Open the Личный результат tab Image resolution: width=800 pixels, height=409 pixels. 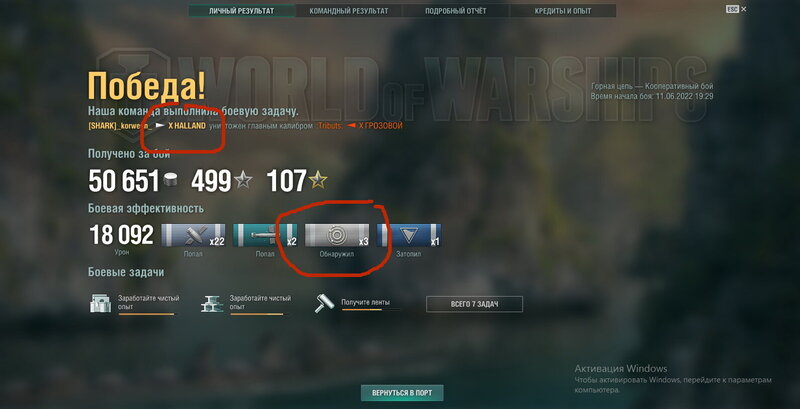click(241, 11)
